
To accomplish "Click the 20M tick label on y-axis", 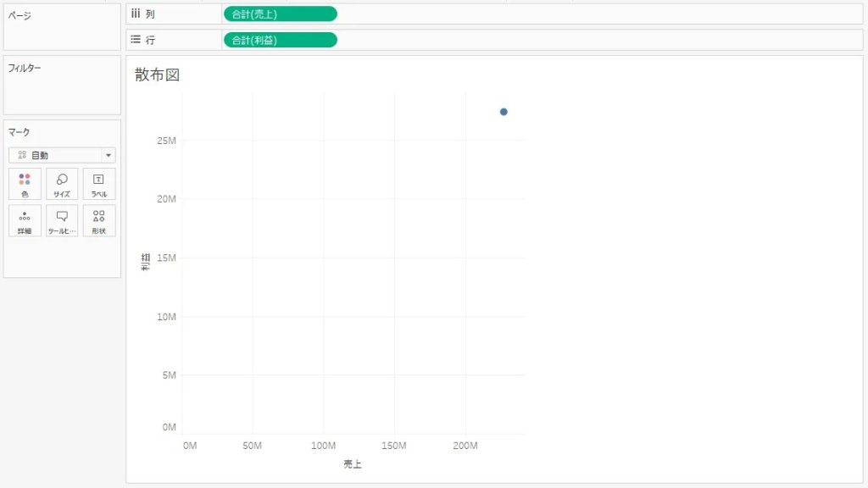I will [x=166, y=198].
